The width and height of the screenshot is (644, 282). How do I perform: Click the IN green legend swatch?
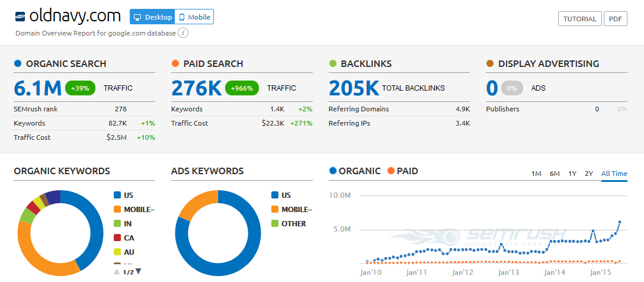(x=117, y=224)
